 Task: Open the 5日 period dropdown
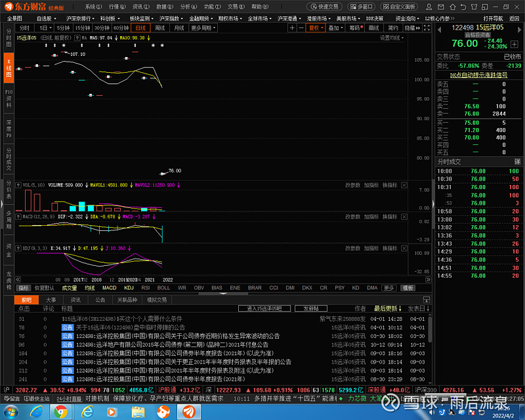point(45,28)
